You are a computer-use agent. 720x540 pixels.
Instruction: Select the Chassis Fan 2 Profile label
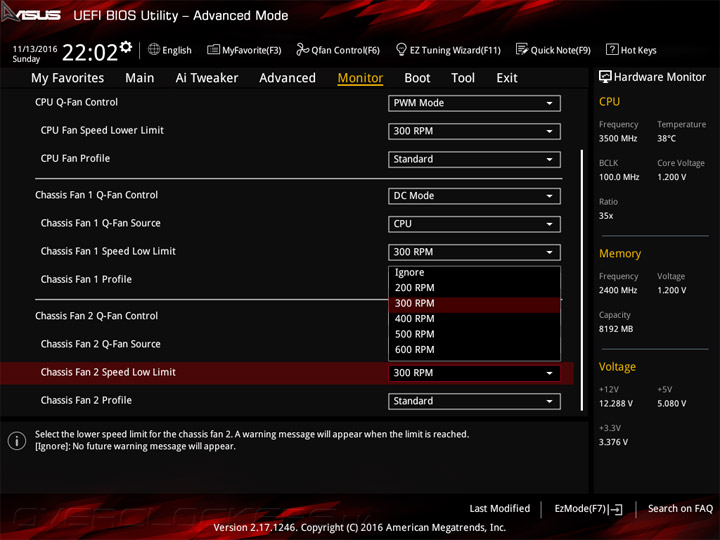(86, 400)
